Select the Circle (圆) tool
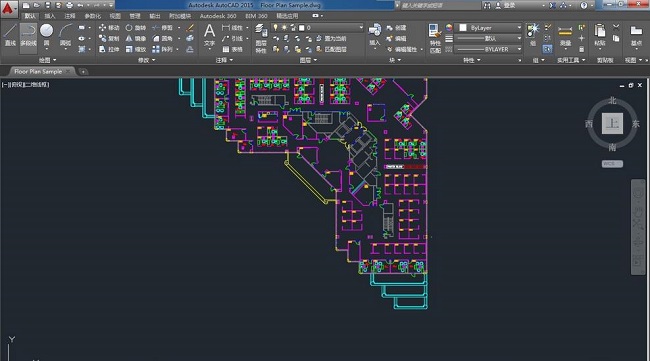 pos(46,35)
